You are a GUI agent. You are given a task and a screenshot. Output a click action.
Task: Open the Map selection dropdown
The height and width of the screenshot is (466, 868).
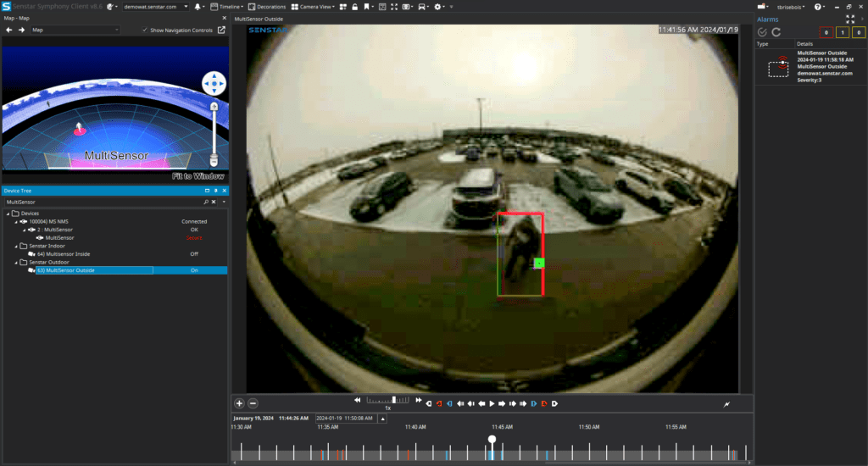point(75,30)
